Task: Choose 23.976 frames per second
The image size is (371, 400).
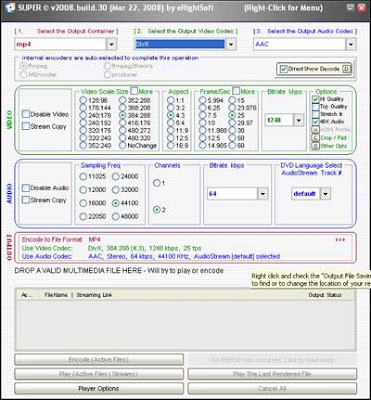Action: (x=232, y=108)
